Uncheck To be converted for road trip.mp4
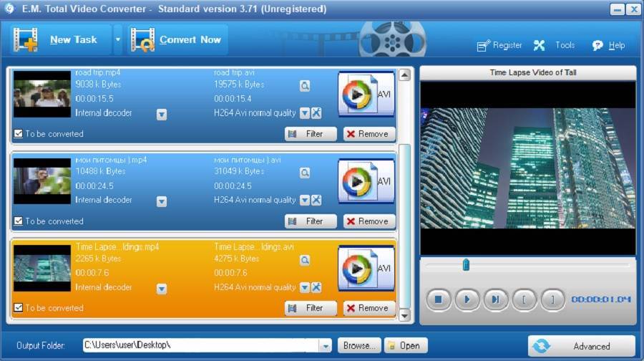Image resolution: width=644 pixels, height=361 pixels. (x=19, y=134)
